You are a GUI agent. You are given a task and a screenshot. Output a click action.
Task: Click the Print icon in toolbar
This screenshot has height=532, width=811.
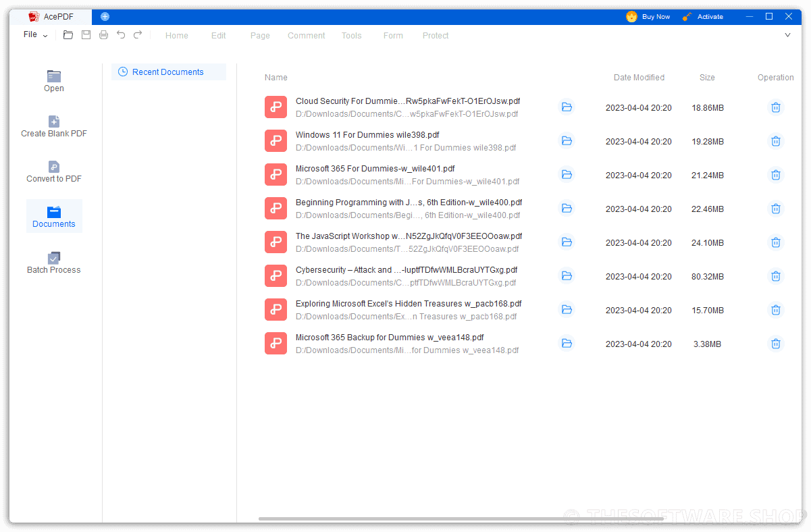pyautogui.click(x=103, y=35)
